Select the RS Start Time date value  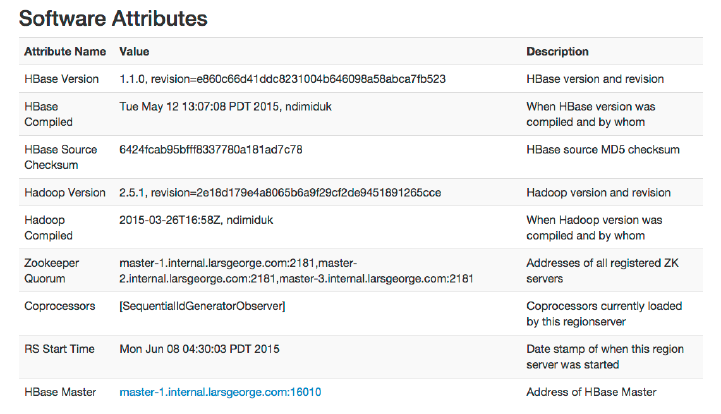(x=199, y=349)
